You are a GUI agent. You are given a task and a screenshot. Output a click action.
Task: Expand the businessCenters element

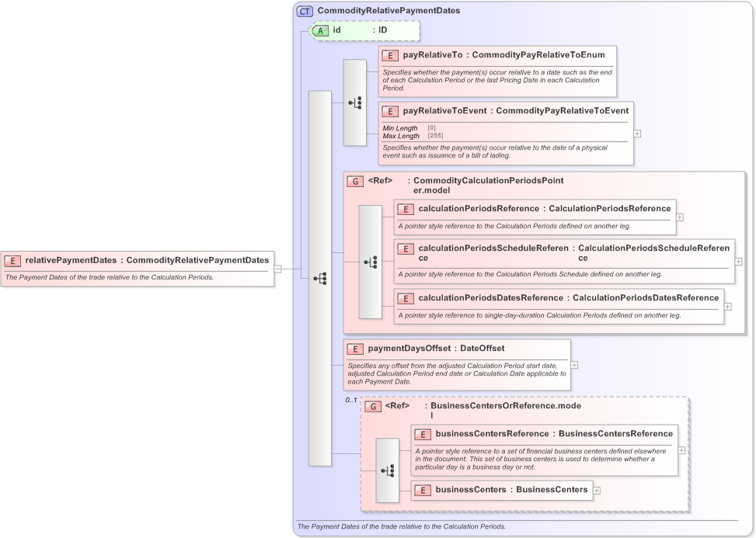coord(597,491)
